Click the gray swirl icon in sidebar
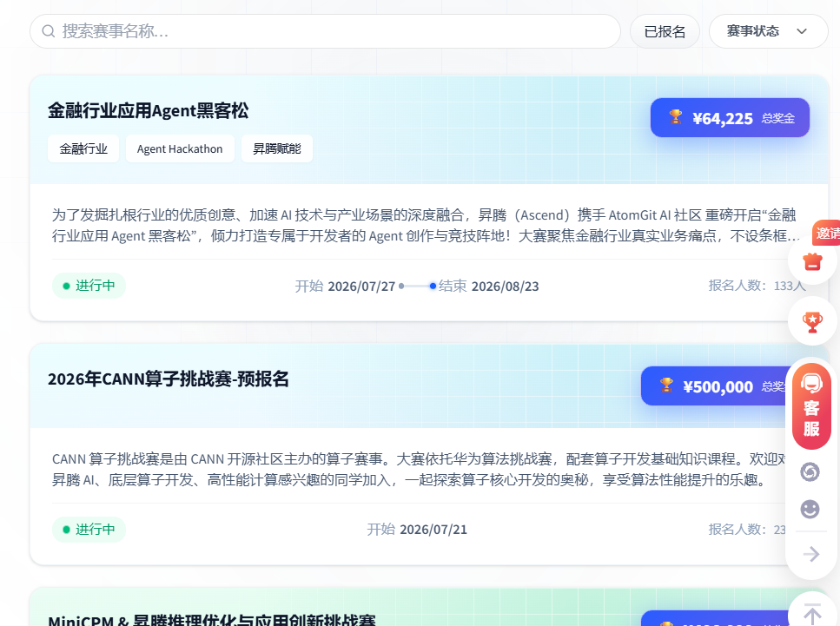This screenshot has height=626, width=840. pyautogui.click(x=810, y=471)
